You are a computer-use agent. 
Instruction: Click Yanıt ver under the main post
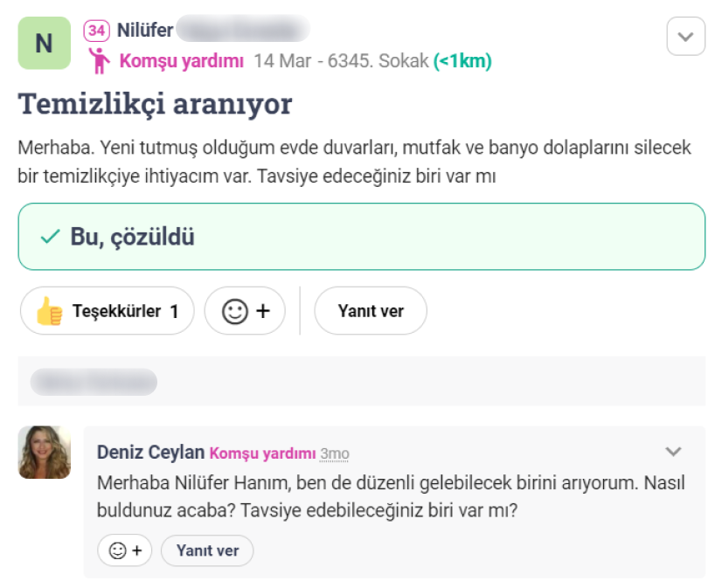371,311
